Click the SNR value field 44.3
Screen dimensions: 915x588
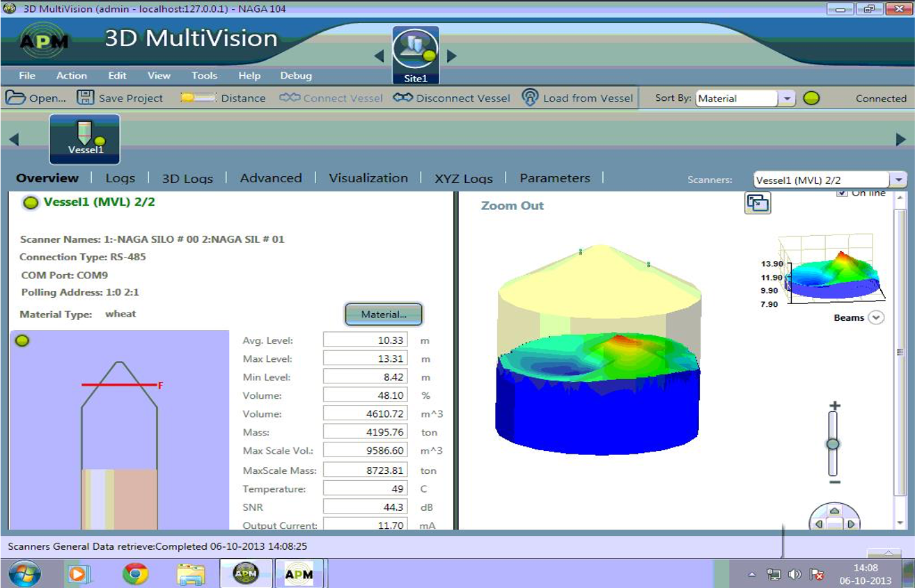tap(366, 507)
